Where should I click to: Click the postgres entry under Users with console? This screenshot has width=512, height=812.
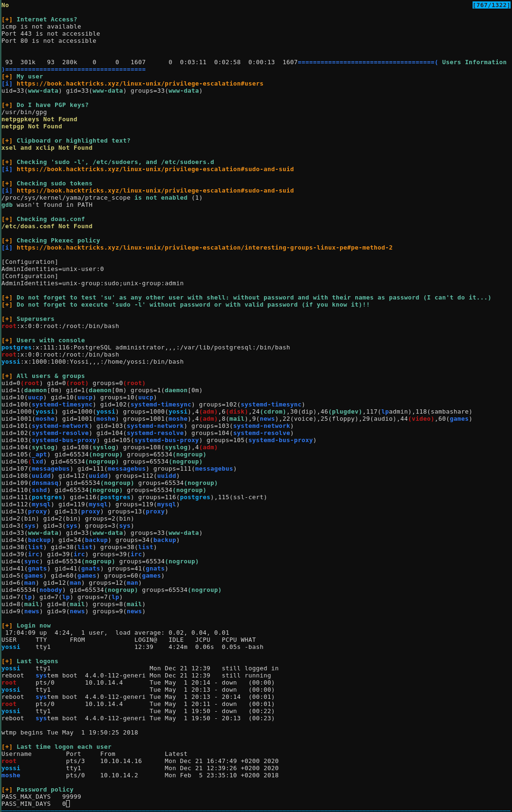(x=145, y=348)
